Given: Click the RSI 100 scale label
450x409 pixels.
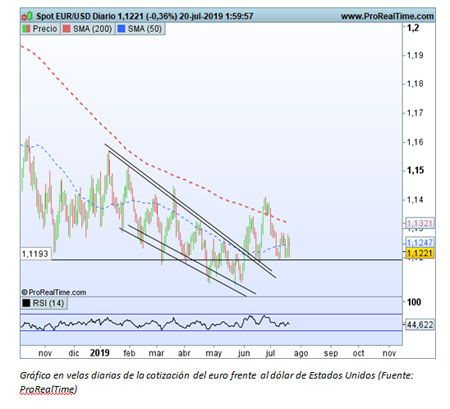Looking at the screenshot, I should point(414,302).
